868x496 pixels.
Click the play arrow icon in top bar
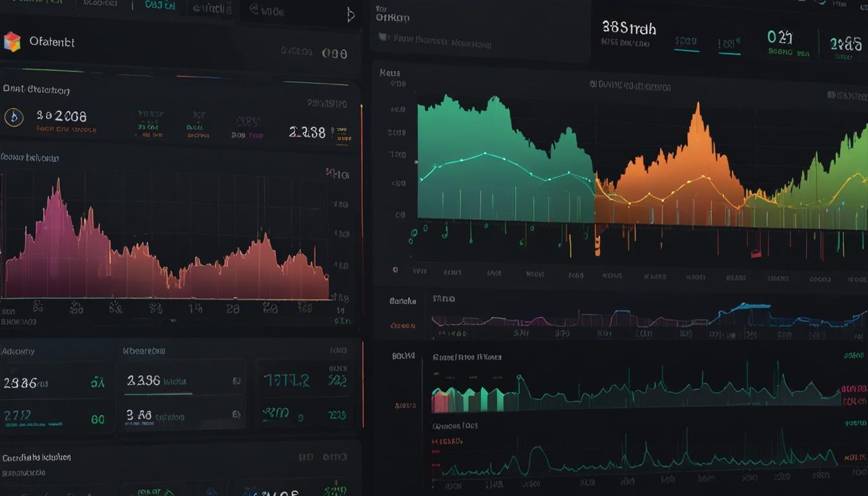click(x=351, y=15)
